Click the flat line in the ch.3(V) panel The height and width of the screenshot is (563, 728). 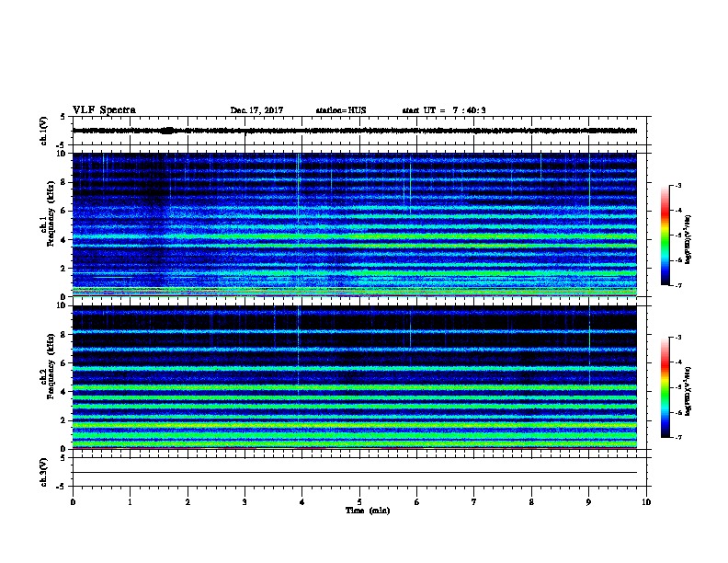[355, 473]
